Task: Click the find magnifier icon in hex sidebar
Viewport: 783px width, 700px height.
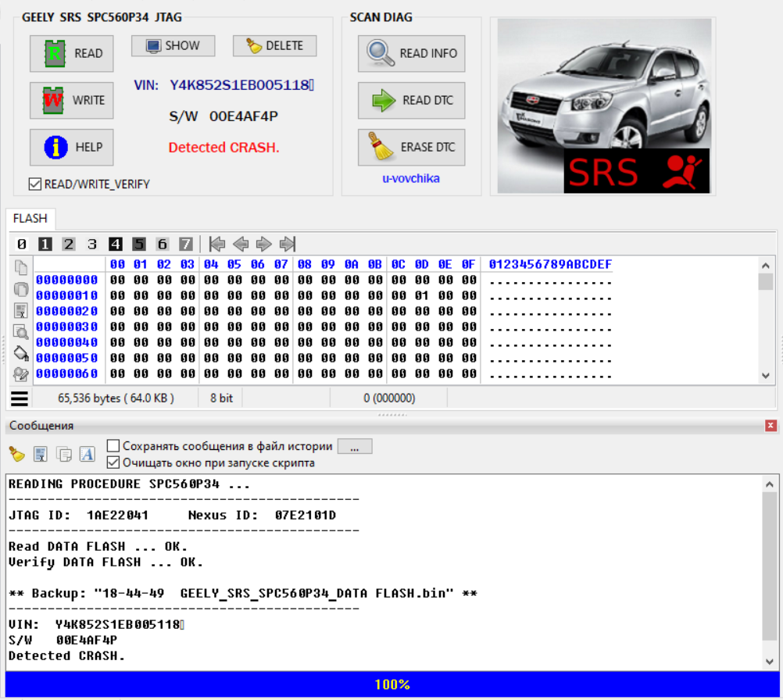Action: [x=21, y=331]
